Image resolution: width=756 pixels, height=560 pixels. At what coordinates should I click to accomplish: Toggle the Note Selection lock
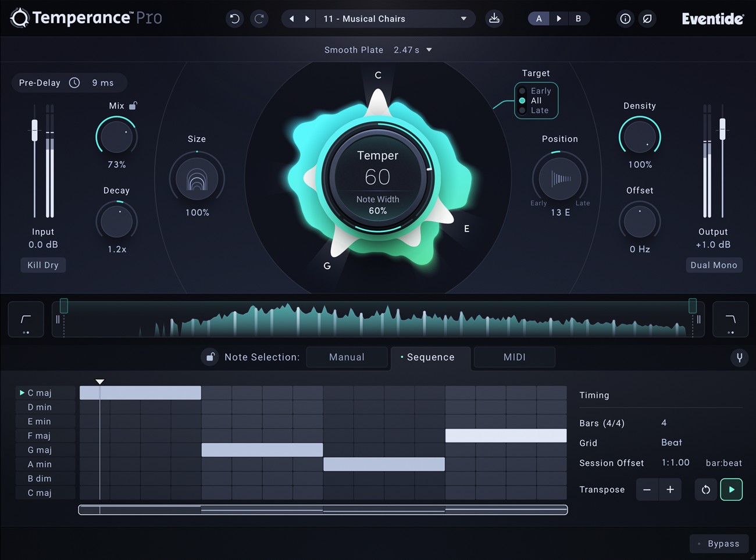click(x=210, y=357)
